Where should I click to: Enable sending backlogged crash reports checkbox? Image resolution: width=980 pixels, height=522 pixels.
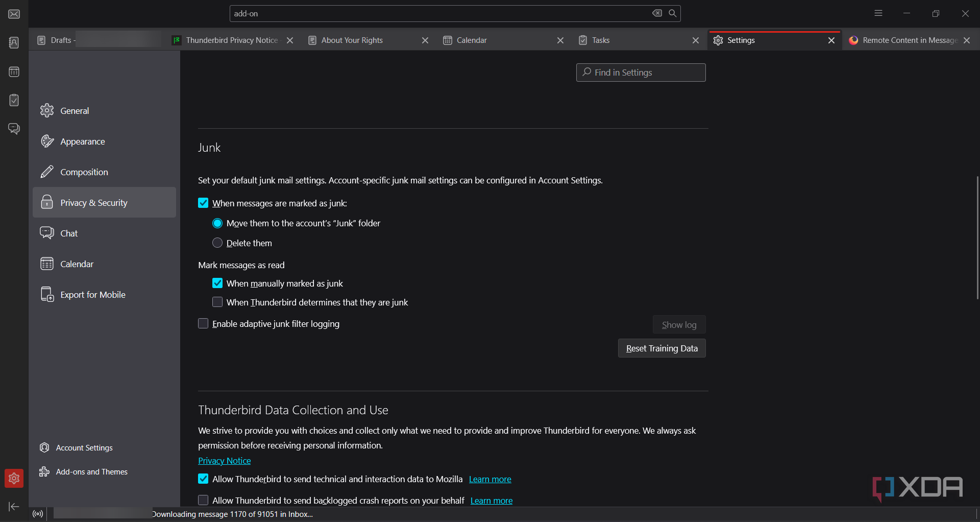203,500
